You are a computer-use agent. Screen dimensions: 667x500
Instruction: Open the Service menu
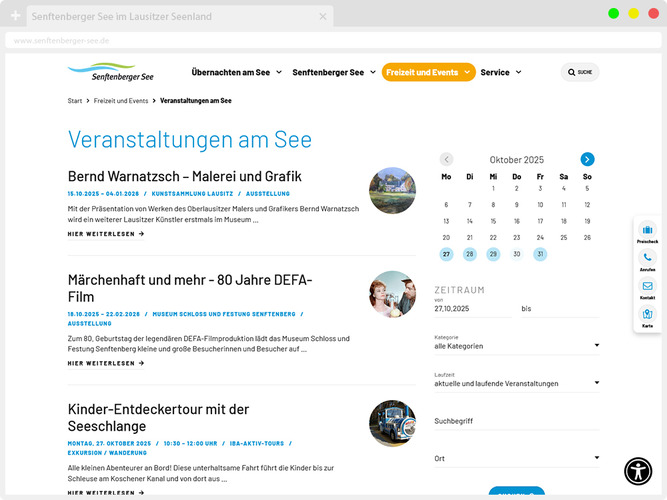[501, 72]
